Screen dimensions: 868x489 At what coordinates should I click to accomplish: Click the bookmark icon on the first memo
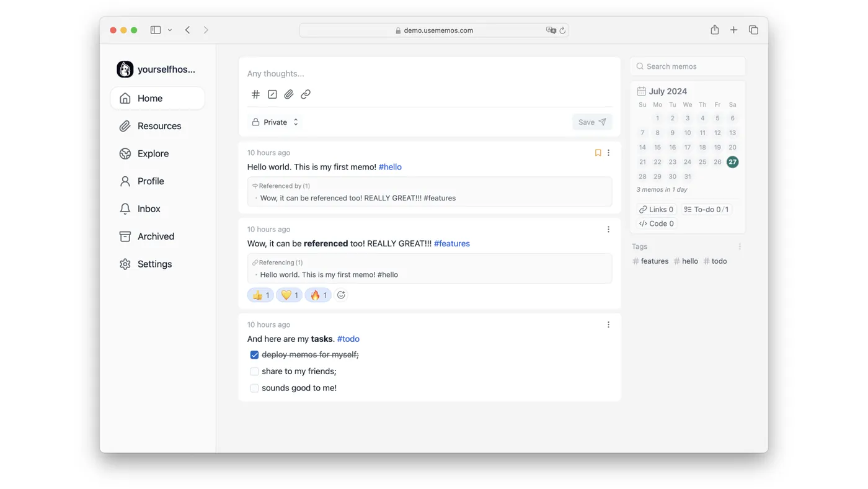coord(598,153)
